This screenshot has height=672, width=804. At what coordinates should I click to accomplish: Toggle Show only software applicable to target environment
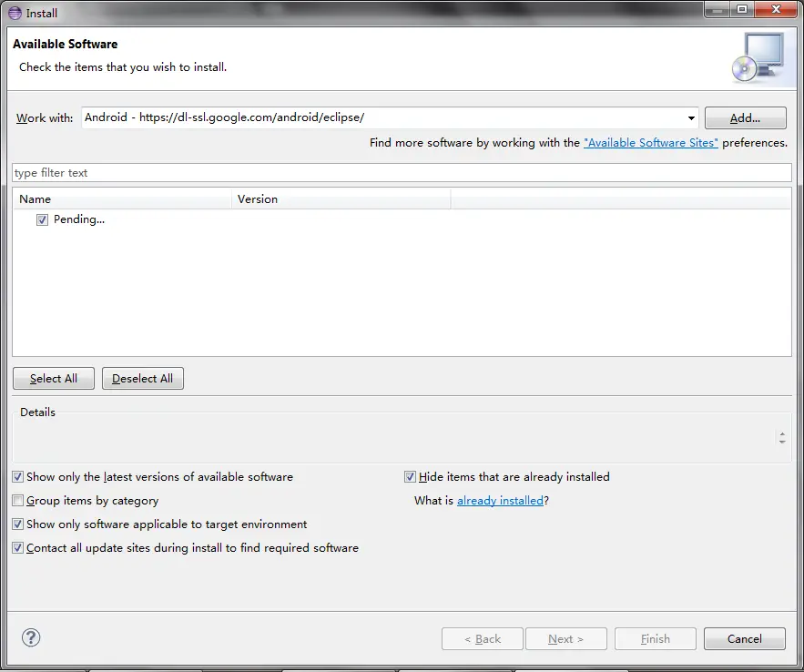18,524
